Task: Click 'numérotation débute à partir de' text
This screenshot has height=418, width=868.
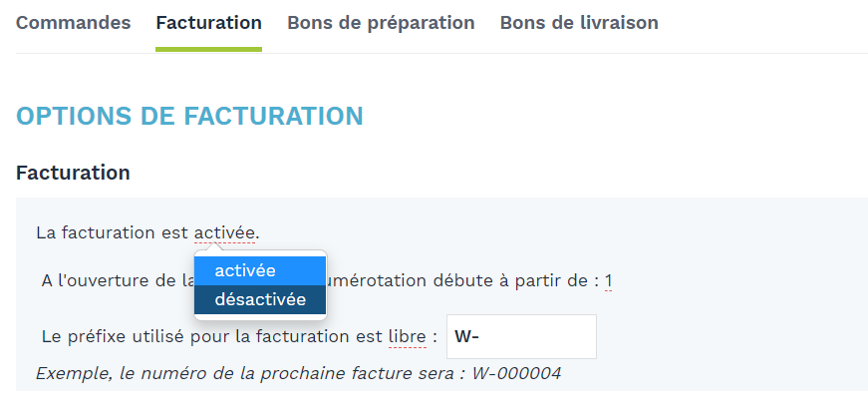Action: (462, 281)
